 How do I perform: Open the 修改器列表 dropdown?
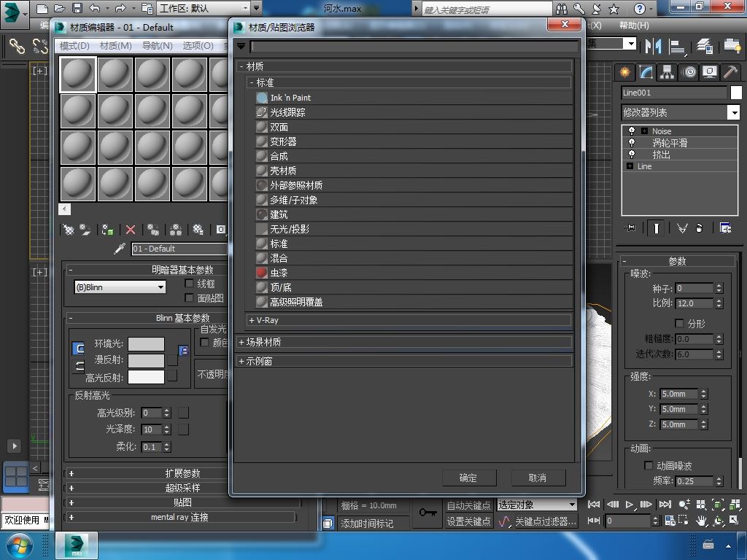click(x=681, y=112)
